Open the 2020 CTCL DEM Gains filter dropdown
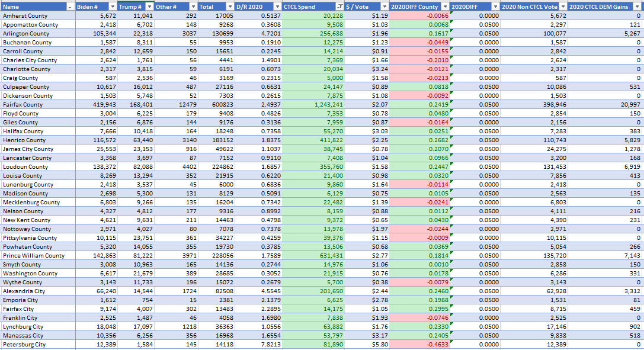The width and height of the screenshot is (644, 350). [637, 7]
